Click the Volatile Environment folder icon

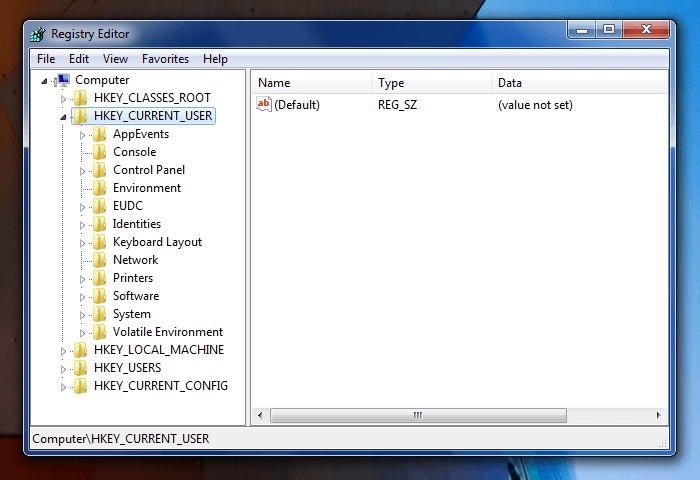(x=99, y=332)
